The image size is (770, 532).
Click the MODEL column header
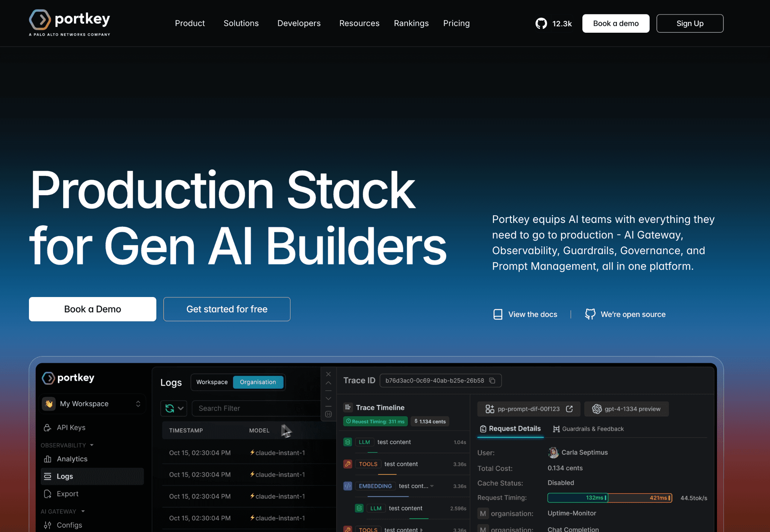click(x=259, y=430)
